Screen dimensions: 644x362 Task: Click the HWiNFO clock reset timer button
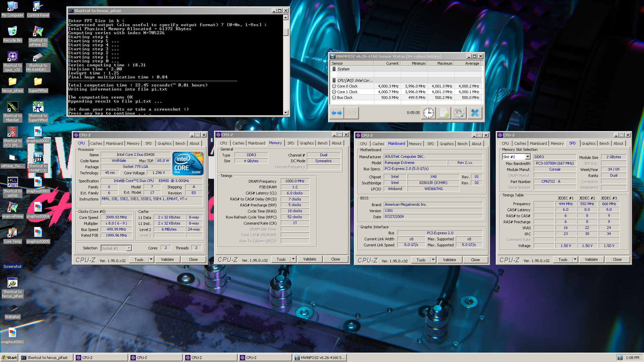tap(428, 113)
